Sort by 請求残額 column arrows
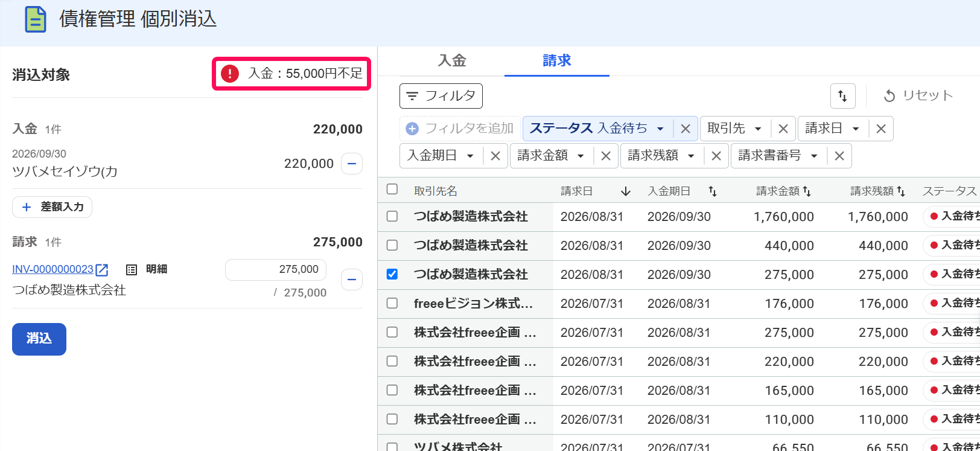The image size is (980, 451). pos(901,191)
